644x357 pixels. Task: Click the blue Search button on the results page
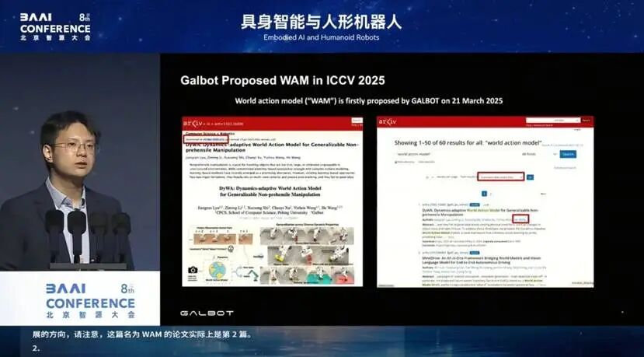pyautogui.click(x=568, y=154)
